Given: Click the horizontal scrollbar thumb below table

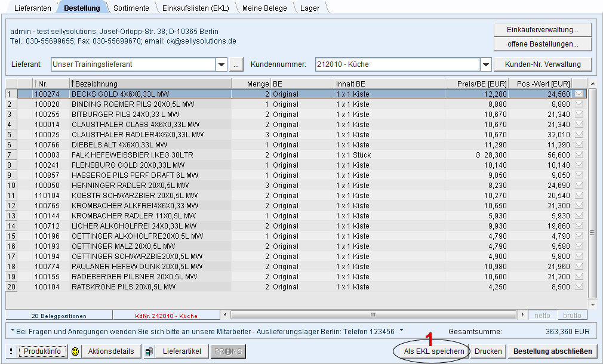Looking at the screenshot, I should click(373, 315).
